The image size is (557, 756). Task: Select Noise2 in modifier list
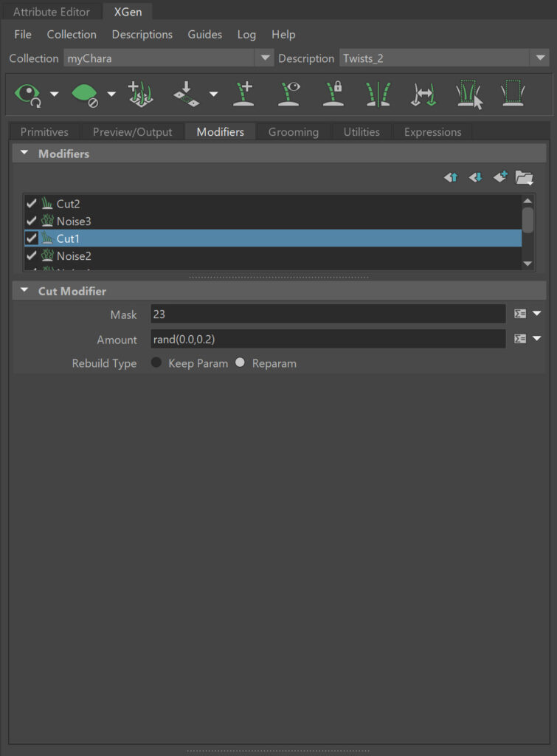click(273, 255)
